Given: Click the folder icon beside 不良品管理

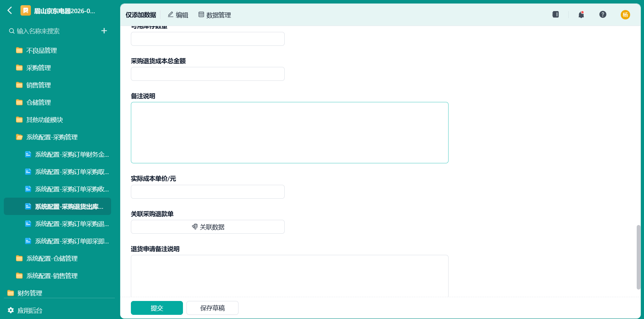Looking at the screenshot, I should tap(19, 51).
